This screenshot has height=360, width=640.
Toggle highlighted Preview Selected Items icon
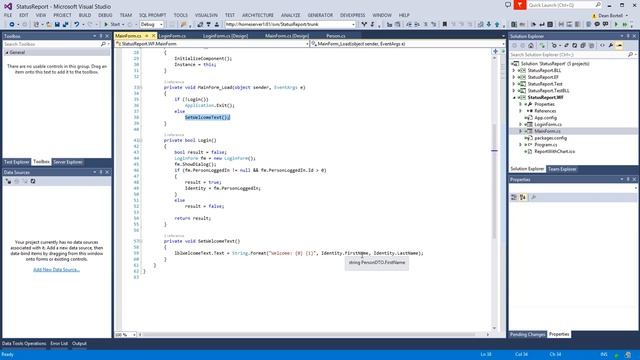pyautogui.click(x=619, y=45)
